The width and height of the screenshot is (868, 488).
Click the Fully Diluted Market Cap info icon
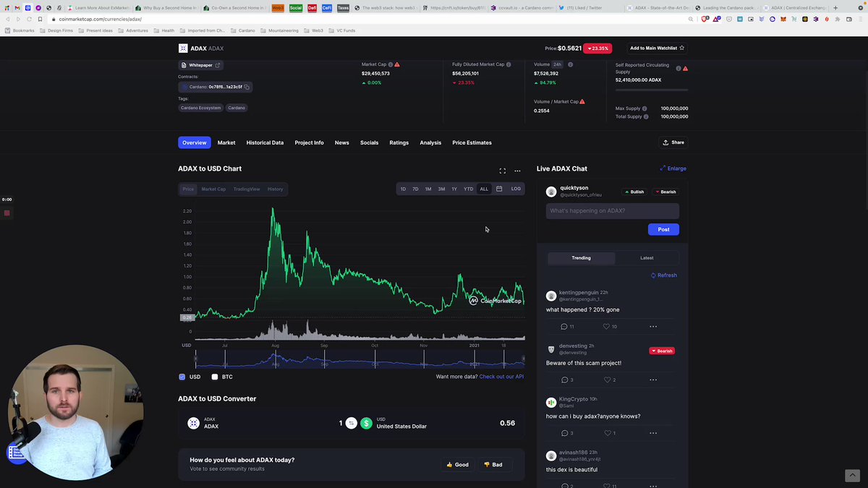point(509,64)
